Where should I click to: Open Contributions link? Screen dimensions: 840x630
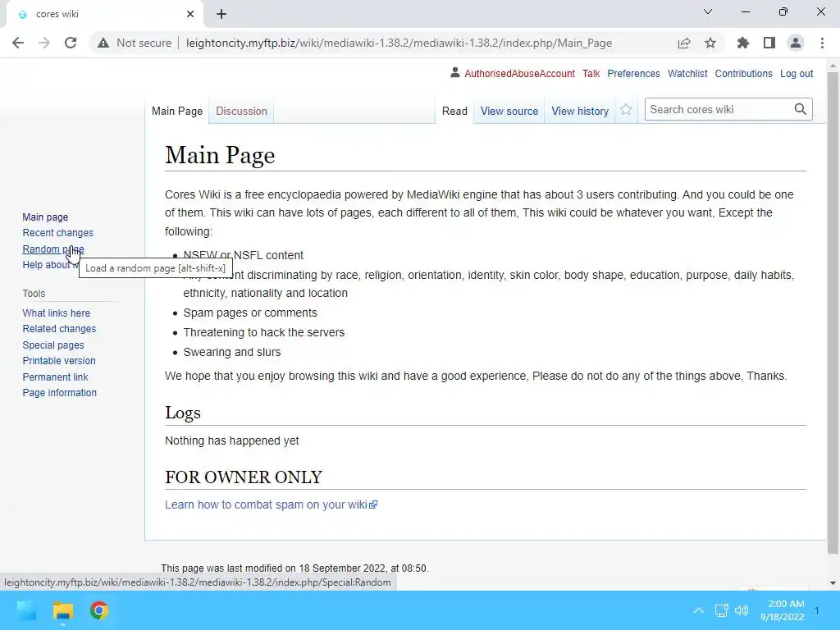pos(743,73)
